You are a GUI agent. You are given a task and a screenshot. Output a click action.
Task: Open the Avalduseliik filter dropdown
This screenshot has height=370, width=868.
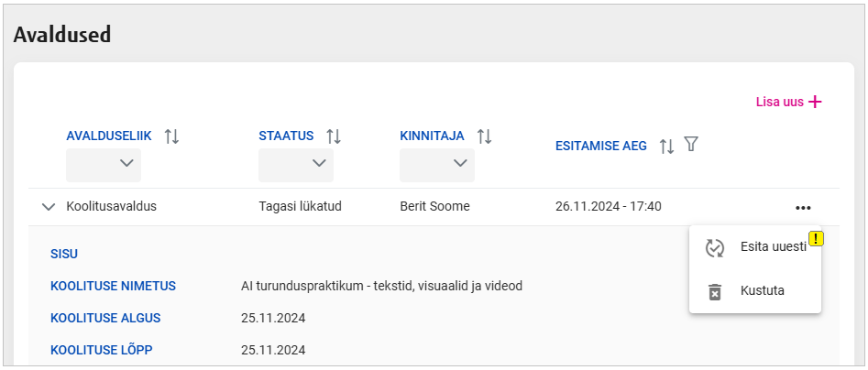coord(104,165)
